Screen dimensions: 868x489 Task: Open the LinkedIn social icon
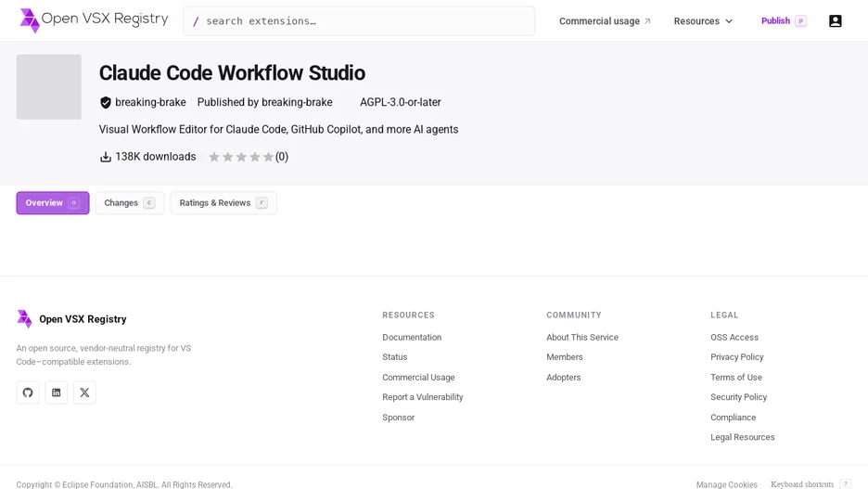tap(56, 392)
